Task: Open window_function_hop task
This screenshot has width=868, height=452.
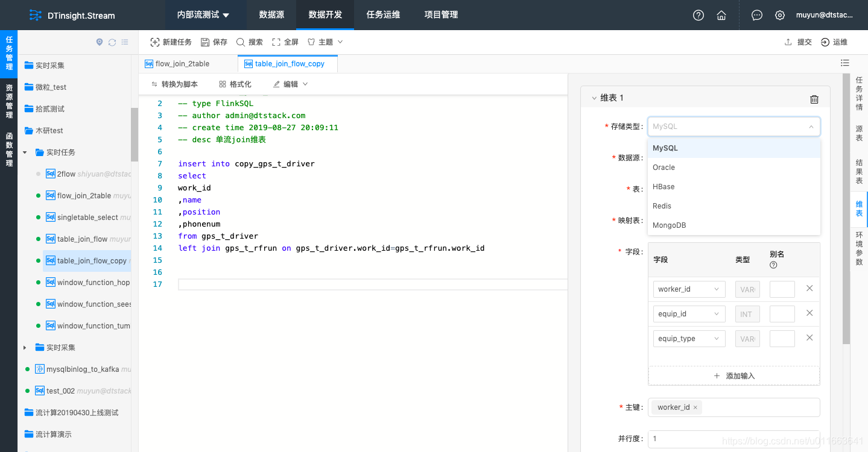Action: coord(93,283)
